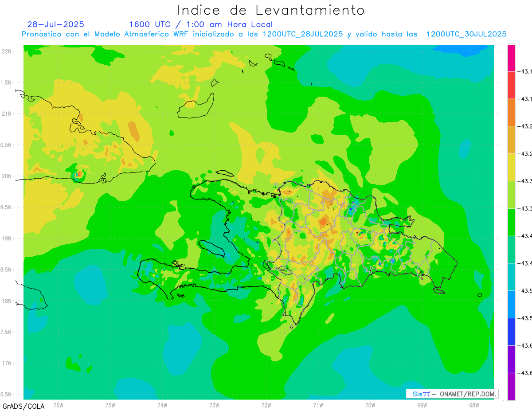Viewport: 532px width, 411px height.
Task: Click the dark blue legend swatch
Action: pos(511,331)
